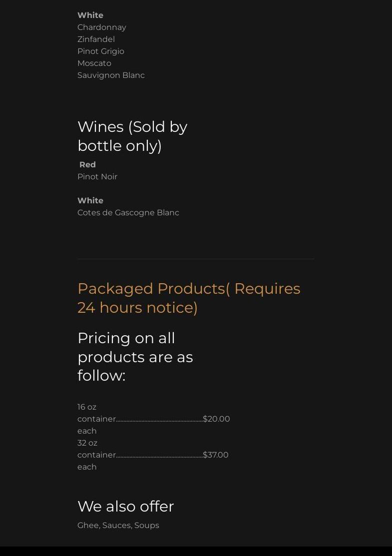
Task: Click the horizontal divider above Packaged Products
Action: (x=196, y=259)
